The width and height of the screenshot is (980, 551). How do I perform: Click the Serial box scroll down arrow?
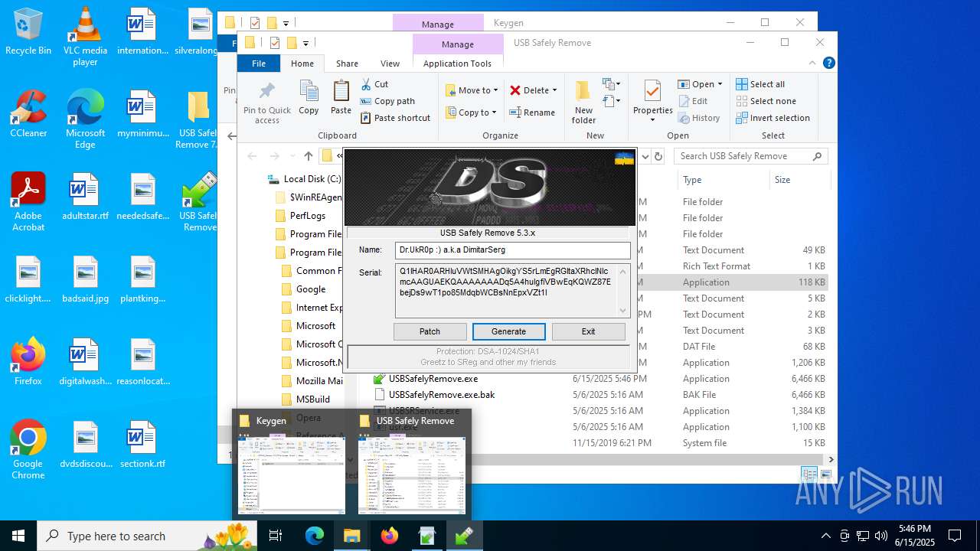(x=622, y=310)
